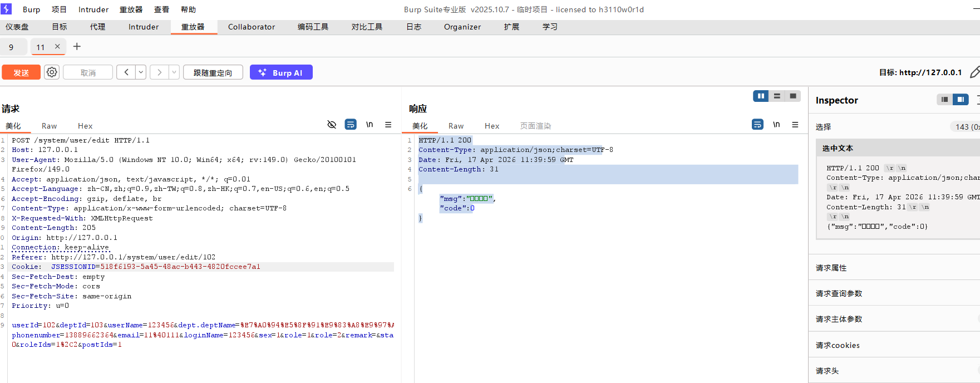The image size is (980, 383).
Task: Expand 请求主体参数 section in Inspector
Action: [894, 319]
